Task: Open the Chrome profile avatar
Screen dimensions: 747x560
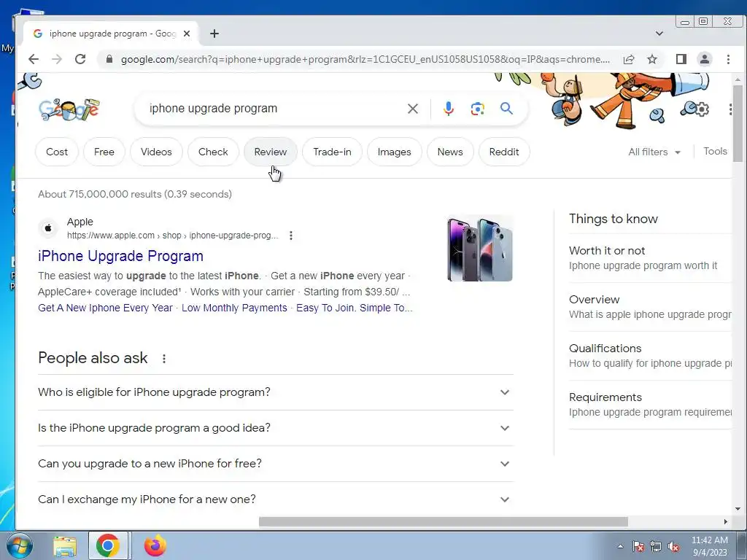Action: pyautogui.click(x=704, y=59)
